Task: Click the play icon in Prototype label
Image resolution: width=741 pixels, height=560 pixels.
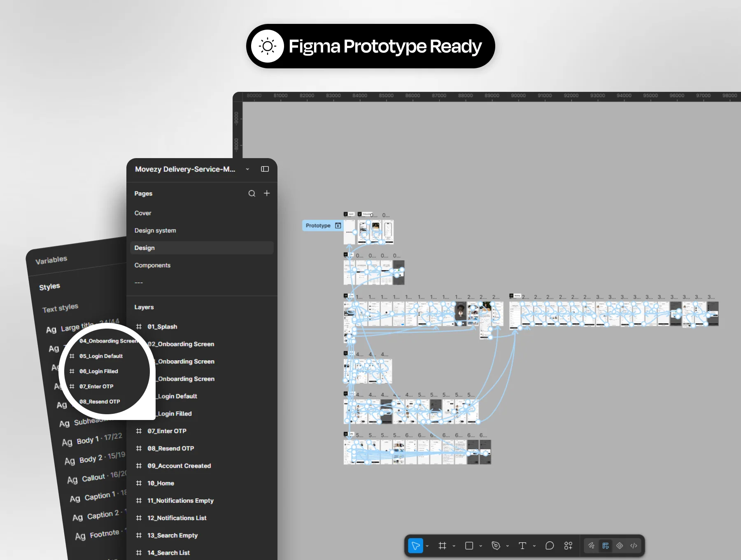Action: (338, 226)
